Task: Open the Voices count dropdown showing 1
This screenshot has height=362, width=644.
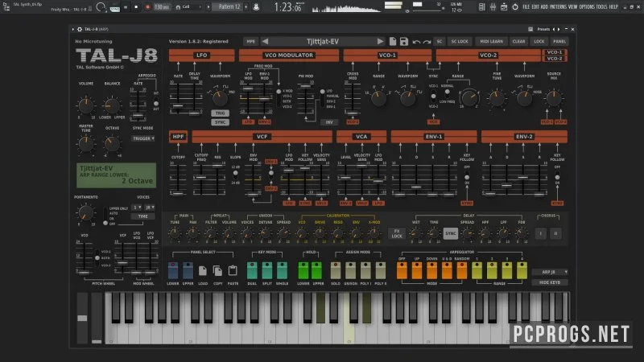Action: [x=136, y=208]
